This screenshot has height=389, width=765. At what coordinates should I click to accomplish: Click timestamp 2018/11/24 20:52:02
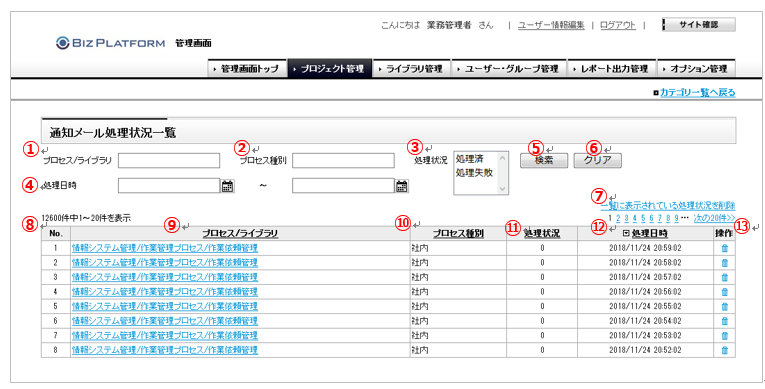[645, 350]
